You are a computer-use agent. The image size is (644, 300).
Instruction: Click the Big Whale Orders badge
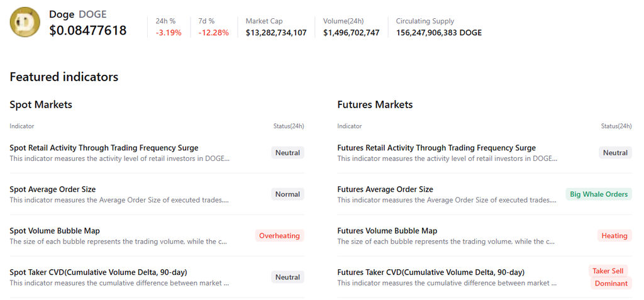point(599,194)
